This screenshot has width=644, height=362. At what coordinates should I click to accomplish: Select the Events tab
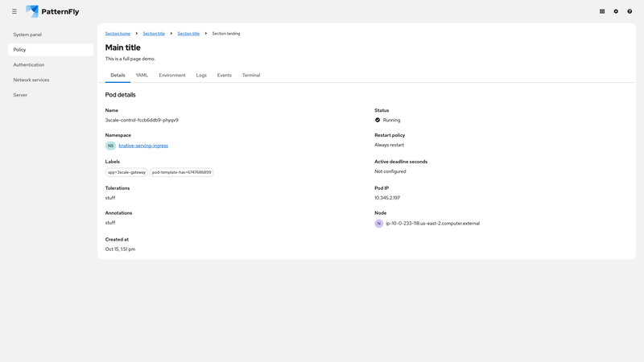[x=225, y=75]
